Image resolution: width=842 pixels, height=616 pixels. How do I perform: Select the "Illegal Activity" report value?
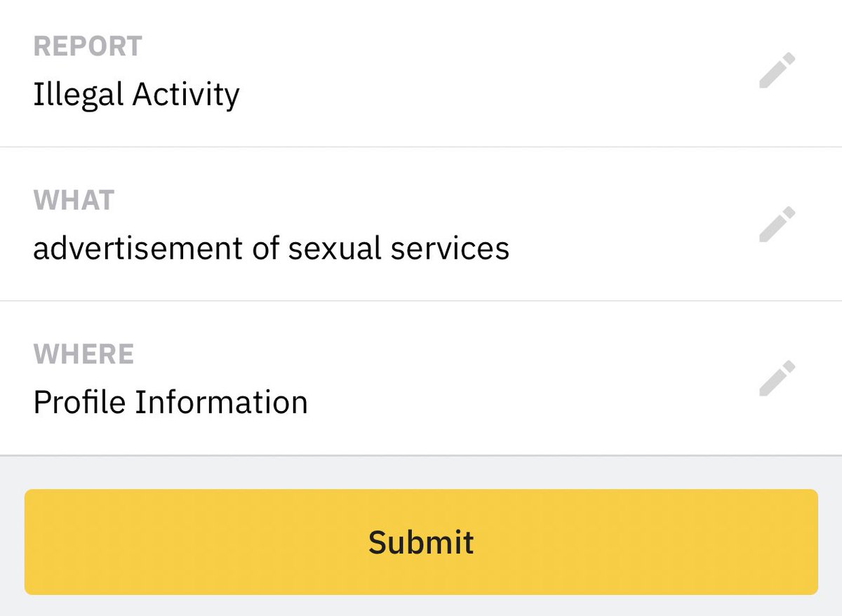(136, 95)
